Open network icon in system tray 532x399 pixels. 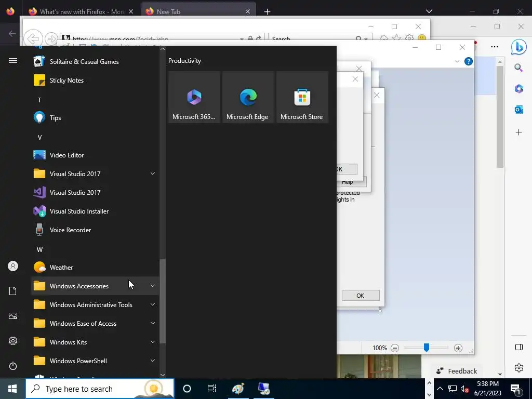click(453, 389)
